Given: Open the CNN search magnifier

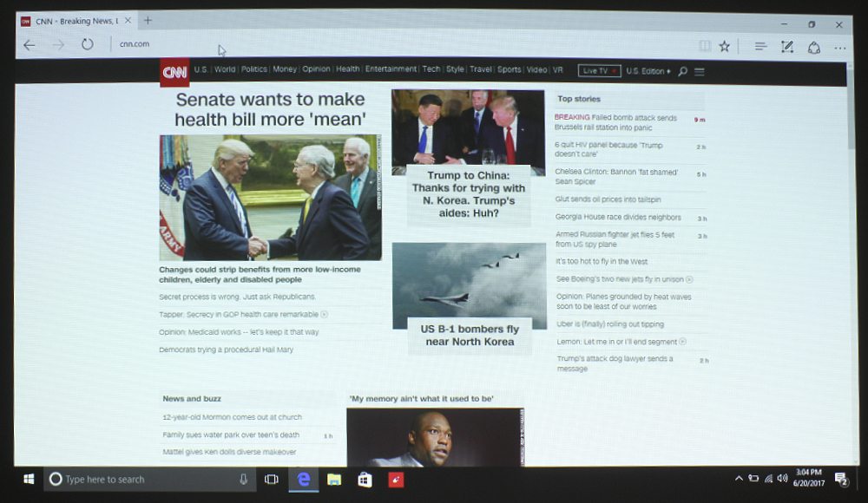Looking at the screenshot, I should coord(682,71).
